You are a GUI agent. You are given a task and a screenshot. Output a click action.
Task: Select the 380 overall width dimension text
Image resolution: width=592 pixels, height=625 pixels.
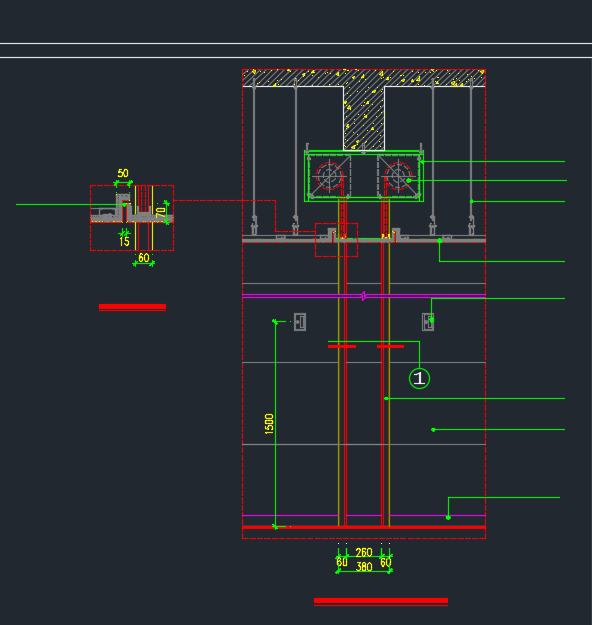(x=364, y=567)
